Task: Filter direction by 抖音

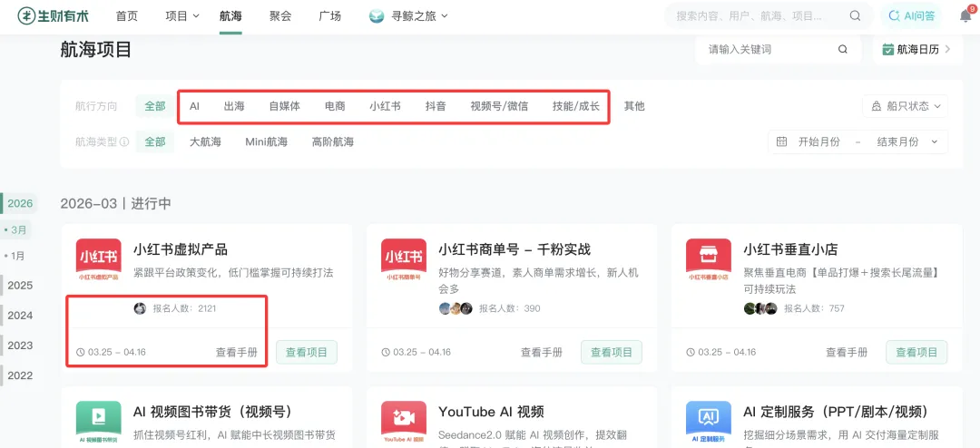Action: point(436,106)
